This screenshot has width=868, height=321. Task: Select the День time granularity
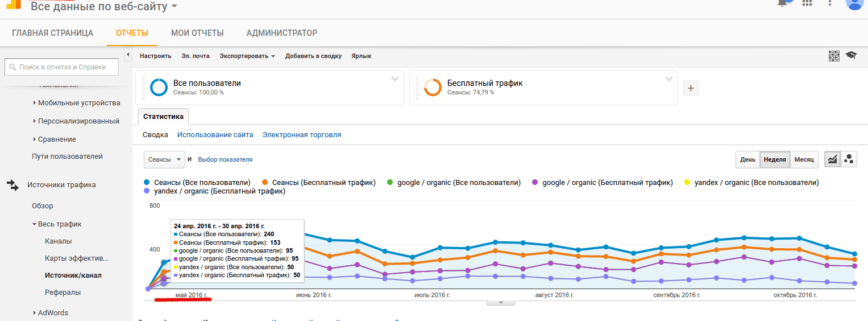click(x=747, y=160)
